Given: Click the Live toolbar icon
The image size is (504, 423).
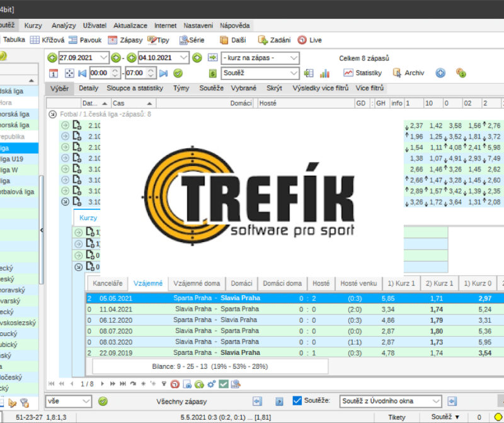Looking at the screenshot, I should pyautogui.click(x=309, y=40).
